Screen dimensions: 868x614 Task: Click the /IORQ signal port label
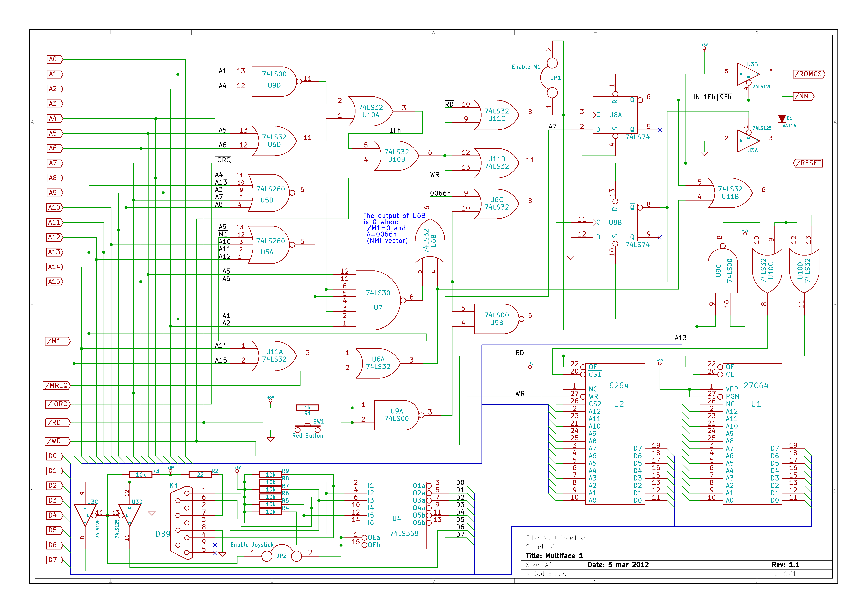point(58,404)
